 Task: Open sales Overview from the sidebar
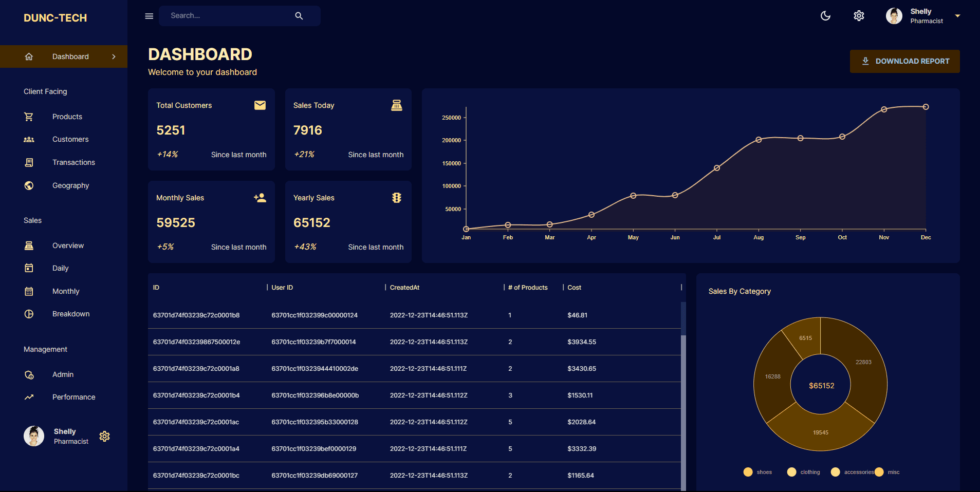click(x=68, y=245)
